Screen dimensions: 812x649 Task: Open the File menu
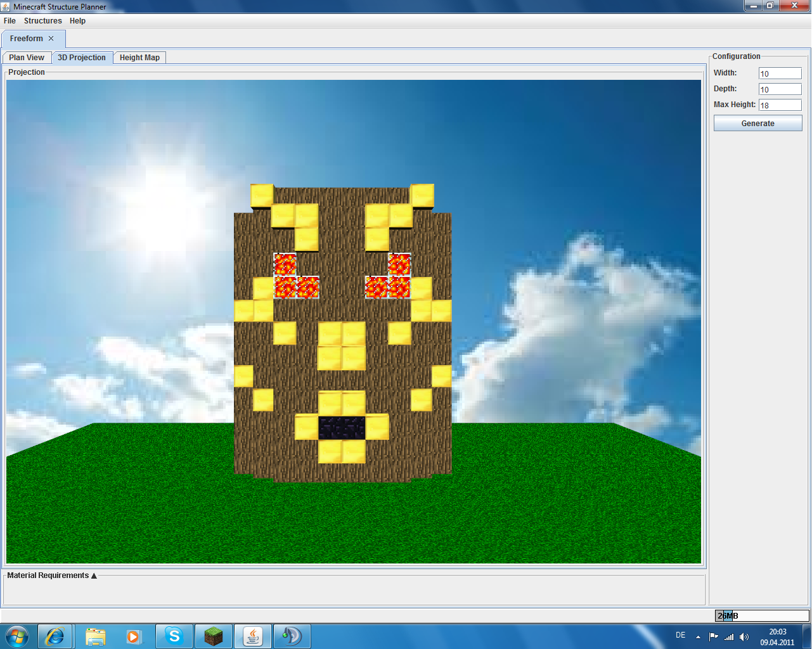(10, 21)
